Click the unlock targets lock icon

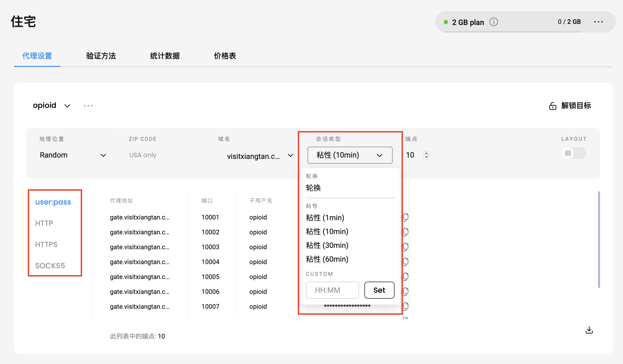pos(553,106)
